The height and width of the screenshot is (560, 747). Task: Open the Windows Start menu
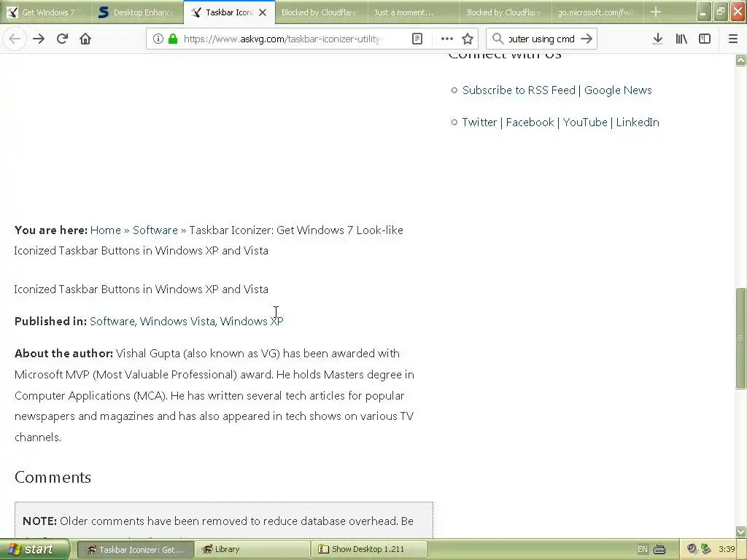coord(35,549)
